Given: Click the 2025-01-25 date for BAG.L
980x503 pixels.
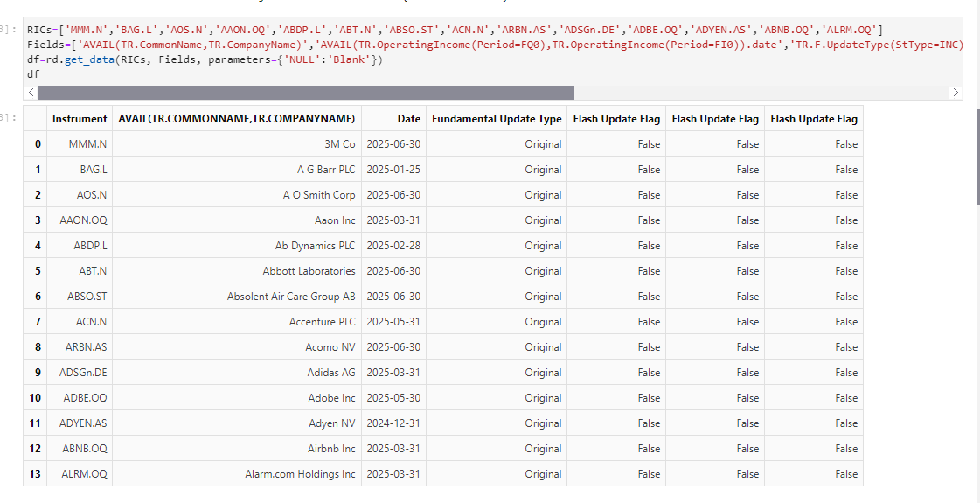Looking at the screenshot, I should [x=393, y=170].
